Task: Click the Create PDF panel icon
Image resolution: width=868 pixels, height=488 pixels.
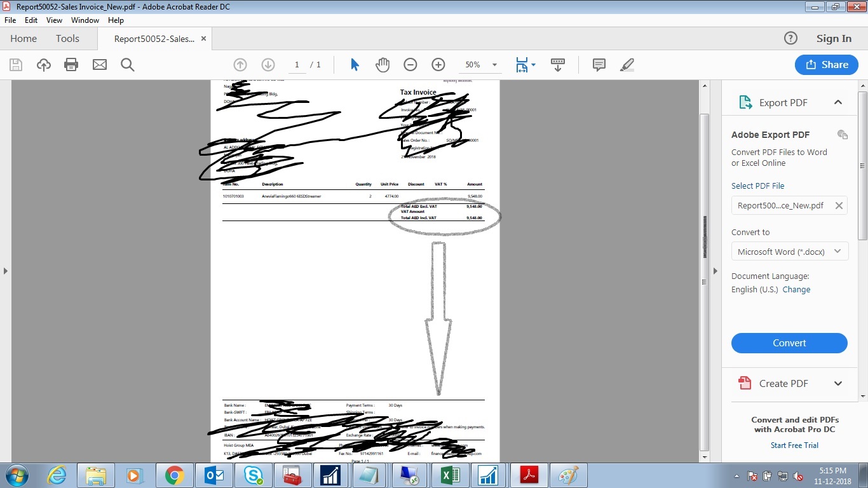Action: [745, 383]
